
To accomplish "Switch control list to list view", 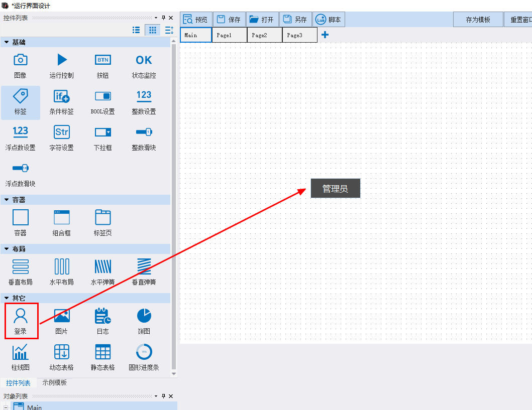I will [x=136, y=30].
